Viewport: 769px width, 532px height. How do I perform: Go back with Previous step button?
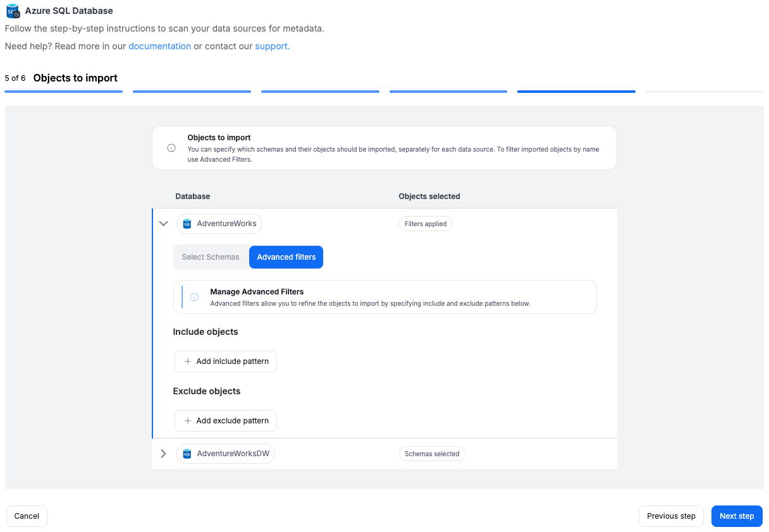coord(671,516)
